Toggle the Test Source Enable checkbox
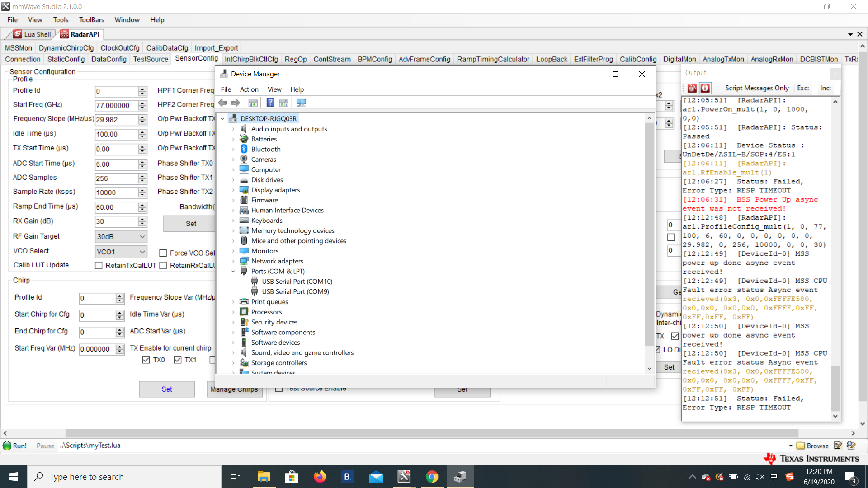868x488 pixels. pos(279,388)
